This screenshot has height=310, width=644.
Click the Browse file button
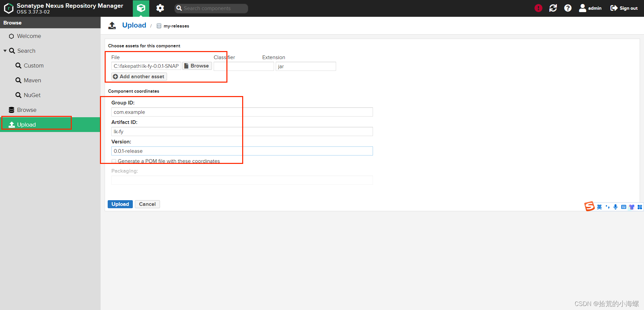click(x=197, y=66)
